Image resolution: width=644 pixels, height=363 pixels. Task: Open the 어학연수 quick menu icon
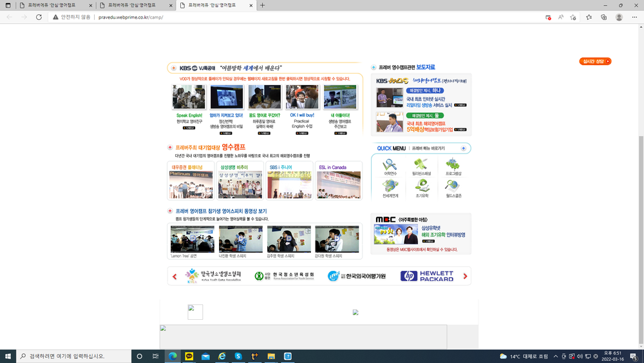coord(390,165)
